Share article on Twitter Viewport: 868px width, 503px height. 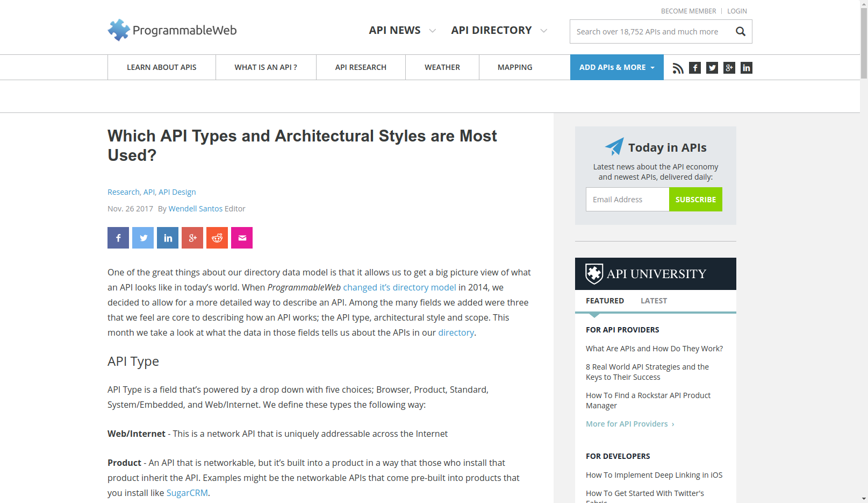[143, 238]
